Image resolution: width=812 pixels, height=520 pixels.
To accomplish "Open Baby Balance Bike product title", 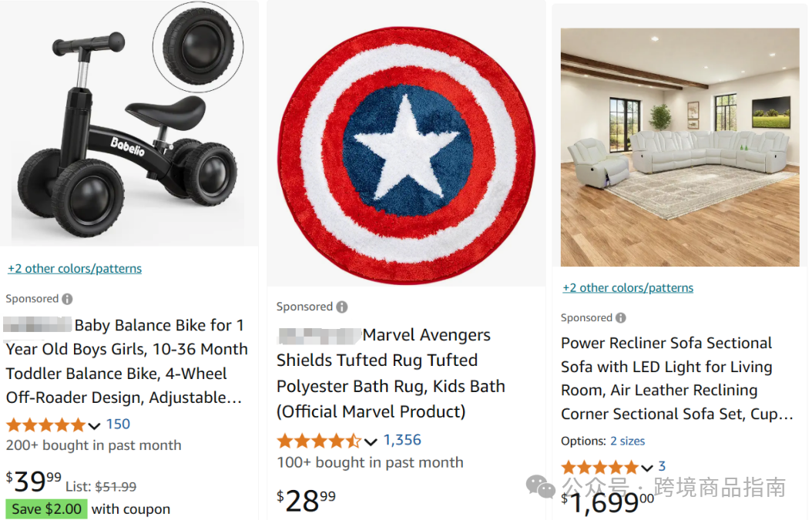I will 127,361.
